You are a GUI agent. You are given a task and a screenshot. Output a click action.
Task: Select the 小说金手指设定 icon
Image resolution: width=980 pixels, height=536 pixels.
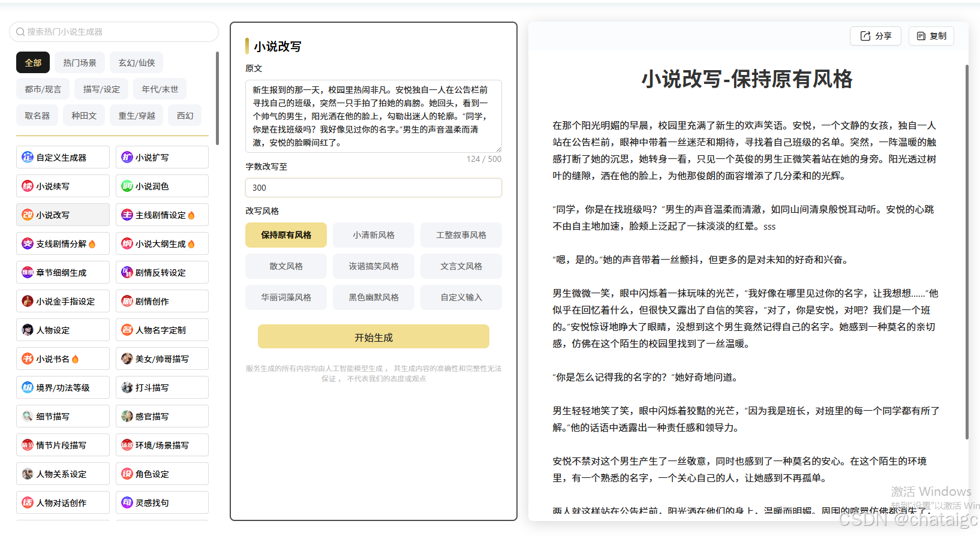[x=28, y=301]
